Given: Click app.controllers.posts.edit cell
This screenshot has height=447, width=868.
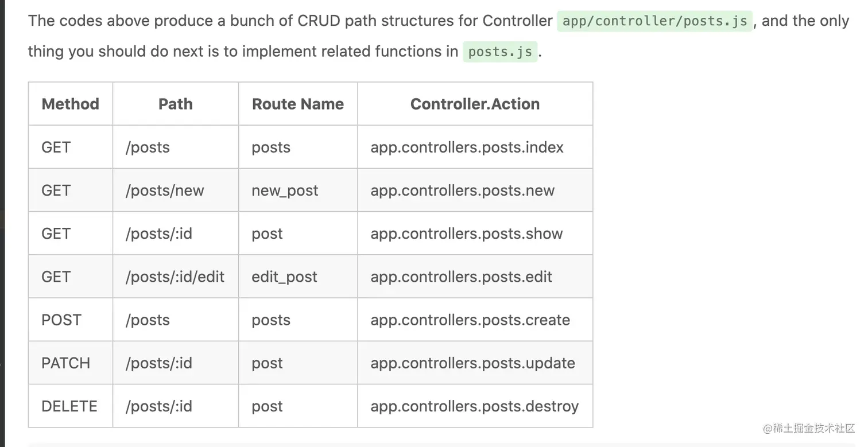Looking at the screenshot, I should (461, 277).
